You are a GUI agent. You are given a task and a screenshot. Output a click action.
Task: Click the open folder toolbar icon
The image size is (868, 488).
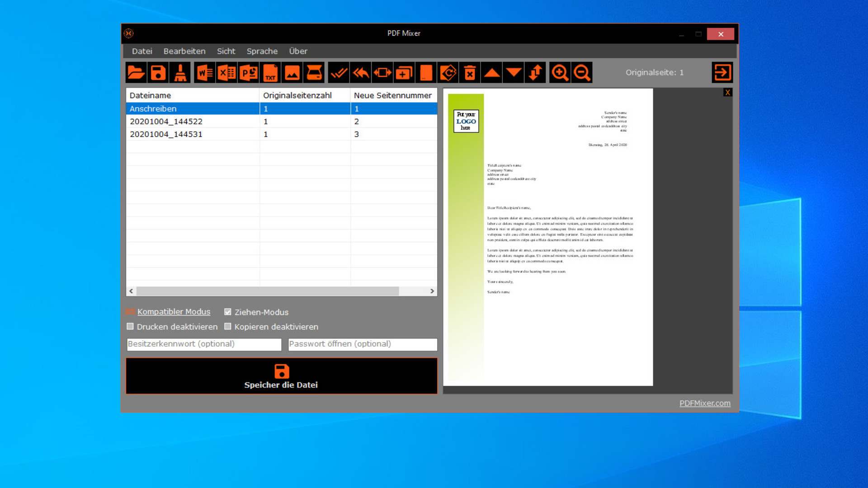click(136, 73)
